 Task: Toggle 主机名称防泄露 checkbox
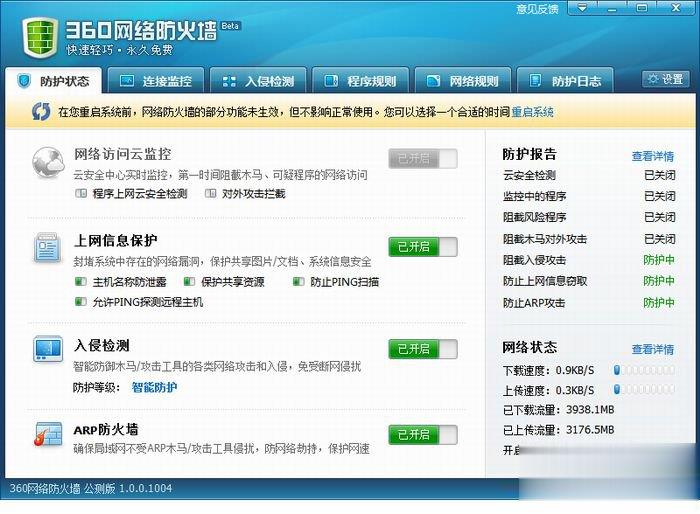(x=81, y=282)
